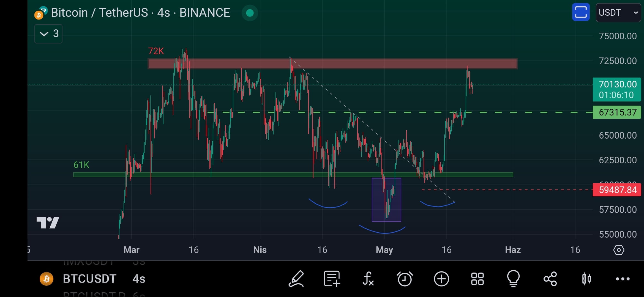644x297 pixels.
Task: Select the BTCUSDT symbol in the bottom bar
Action: click(89, 279)
